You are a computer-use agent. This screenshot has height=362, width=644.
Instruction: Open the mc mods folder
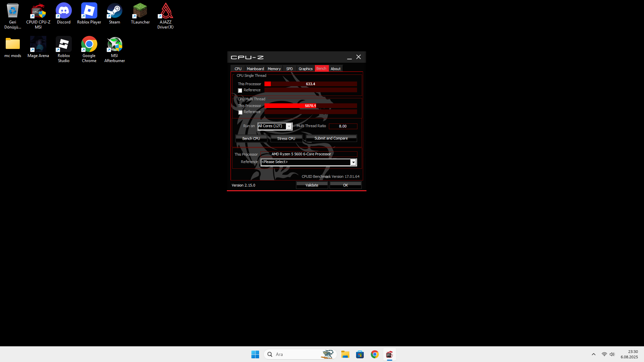[13, 47]
